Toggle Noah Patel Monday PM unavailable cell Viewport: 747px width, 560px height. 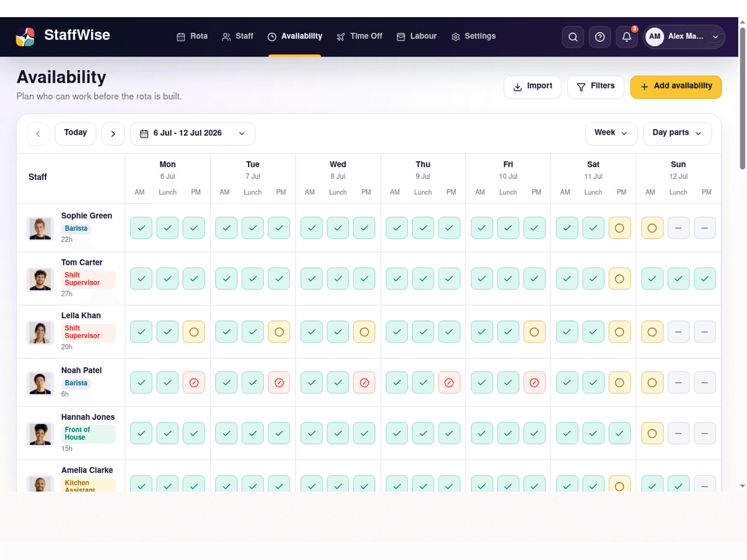[x=194, y=383]
